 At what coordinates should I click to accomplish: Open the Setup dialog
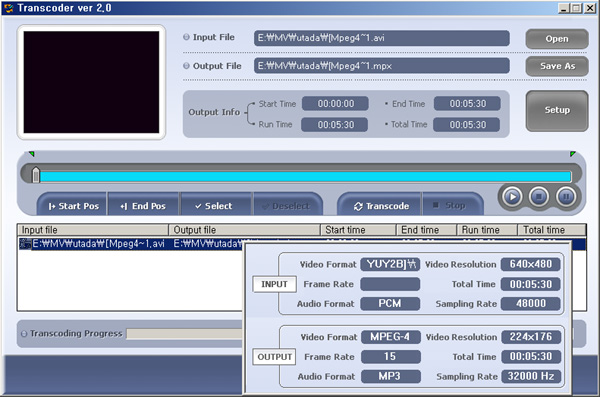557,110
